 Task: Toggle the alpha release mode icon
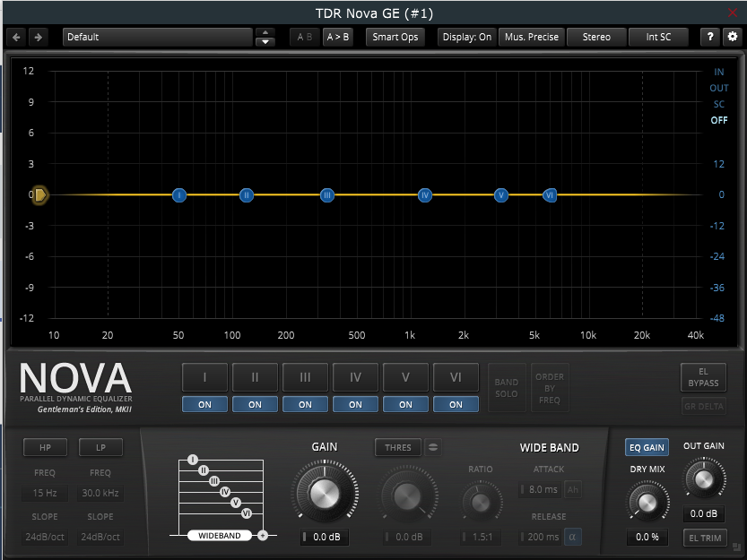coord(572,537)
